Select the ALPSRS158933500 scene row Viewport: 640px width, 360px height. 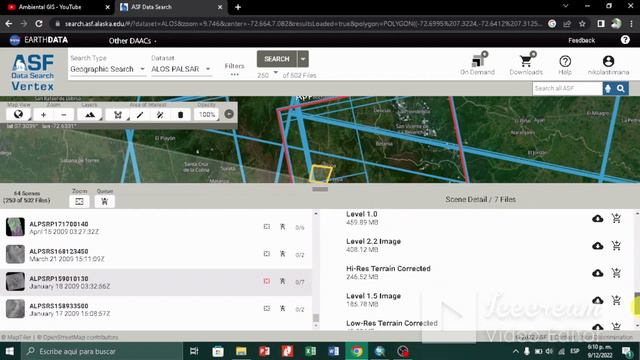(x=156, y=309)
